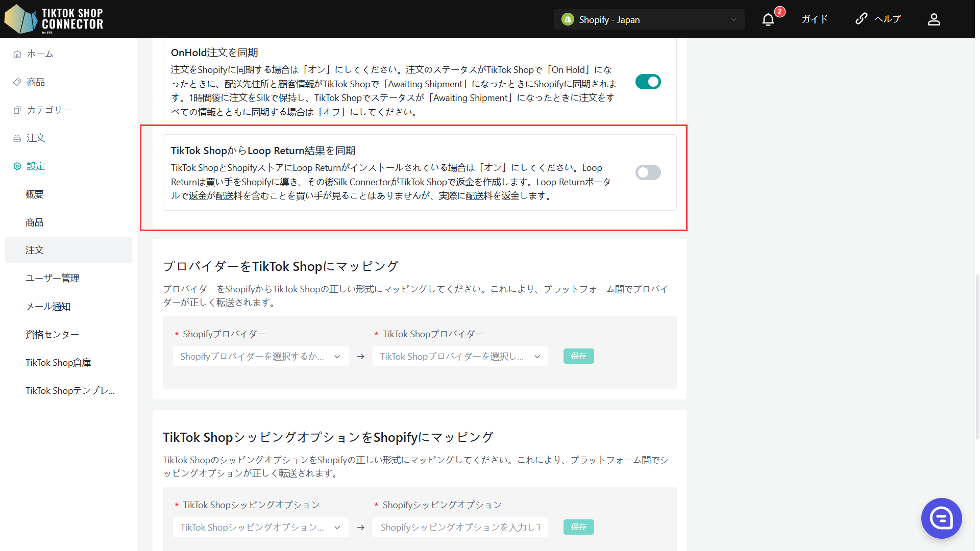Click the ガイド link in header
The height and width of the screenshot is (551, 980).
[815, 19]
